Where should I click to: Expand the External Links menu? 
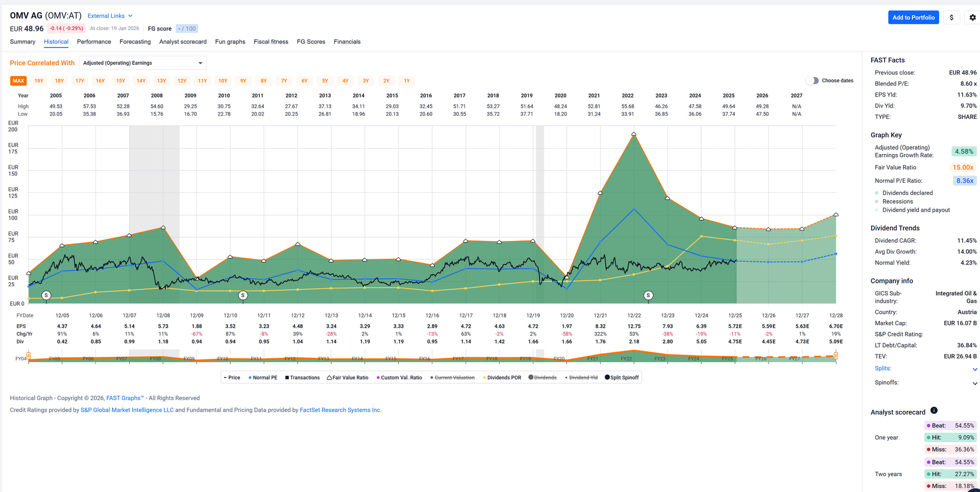110,16
